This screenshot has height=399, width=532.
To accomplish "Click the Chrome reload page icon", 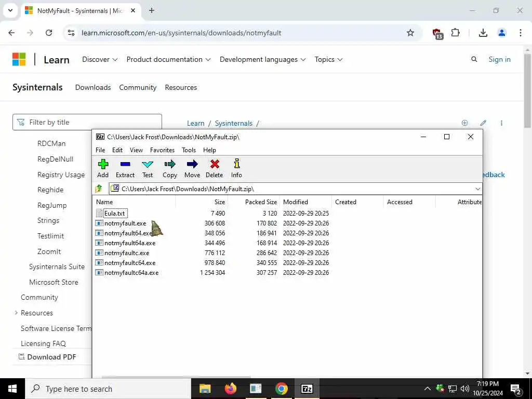I will click(x=49, y=33).
